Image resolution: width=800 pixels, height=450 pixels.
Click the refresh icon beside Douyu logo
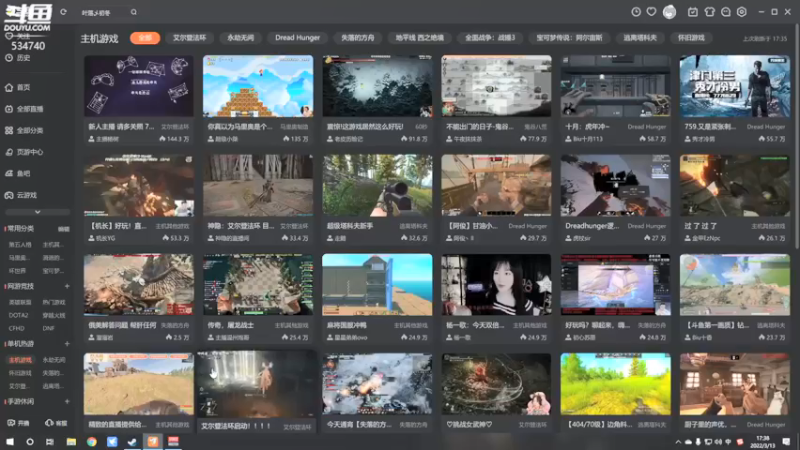coord(63,12)
